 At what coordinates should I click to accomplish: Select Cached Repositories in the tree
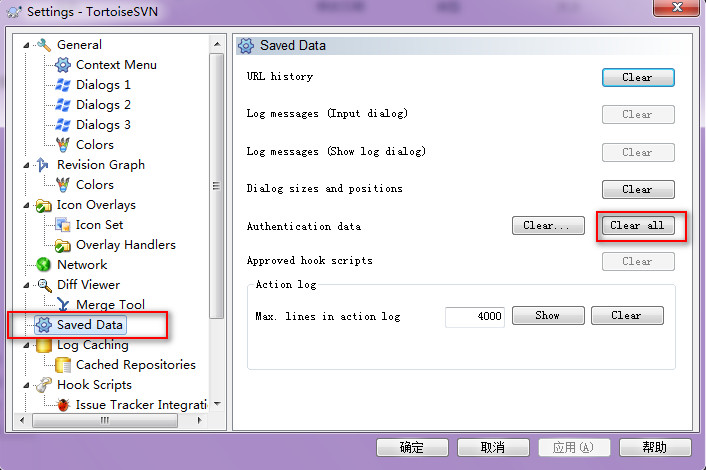point(136,365)
